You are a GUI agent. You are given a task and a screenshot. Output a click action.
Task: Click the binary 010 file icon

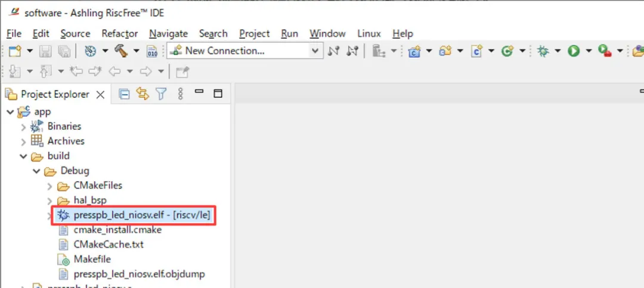click(152, 51)
